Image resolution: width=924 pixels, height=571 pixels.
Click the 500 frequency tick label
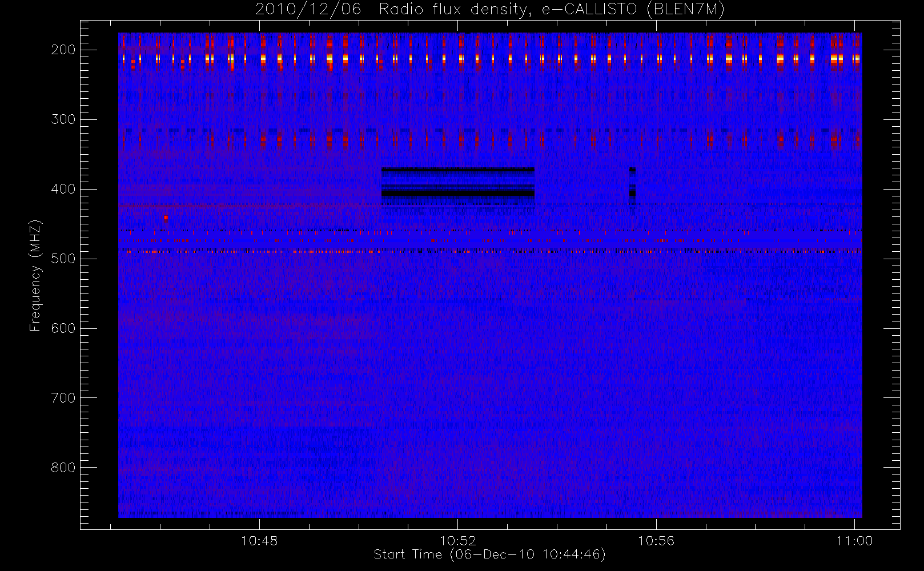click(63, 259)
